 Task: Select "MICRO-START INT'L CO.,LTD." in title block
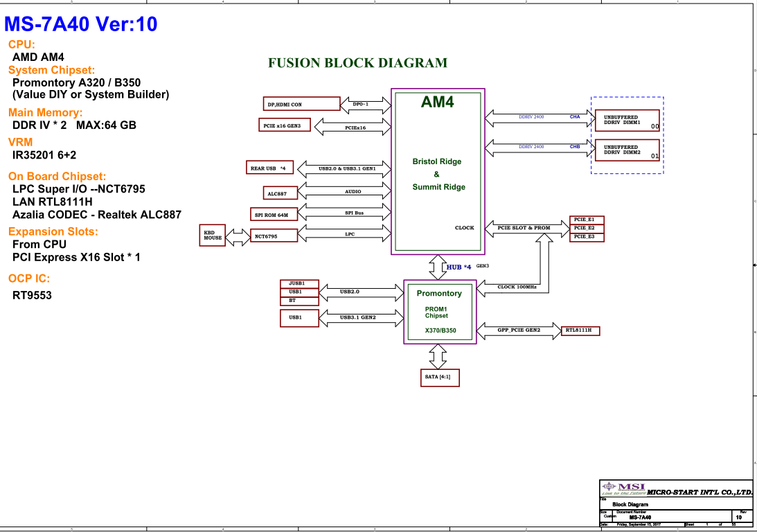(x=700, y=493)
